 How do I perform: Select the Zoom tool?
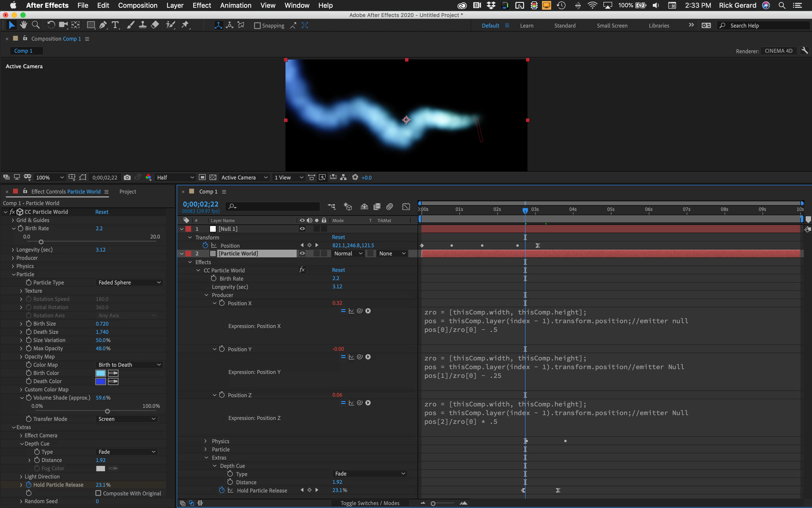[36, 25]
